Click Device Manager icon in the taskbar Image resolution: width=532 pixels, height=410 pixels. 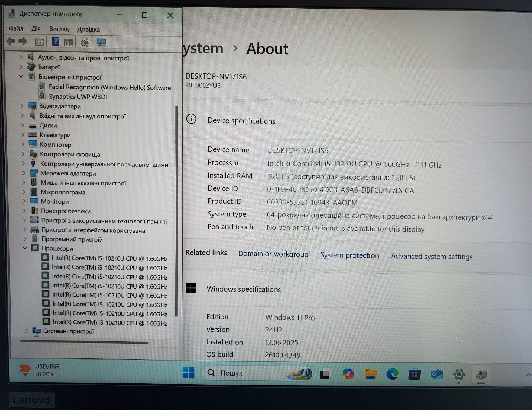[x=481, y=375]
